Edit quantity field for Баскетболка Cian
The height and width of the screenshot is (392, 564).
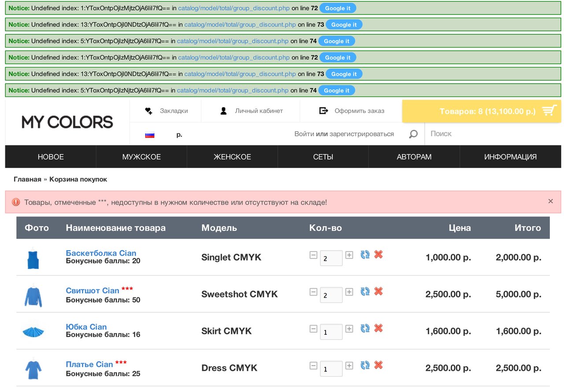coord(331,258)
